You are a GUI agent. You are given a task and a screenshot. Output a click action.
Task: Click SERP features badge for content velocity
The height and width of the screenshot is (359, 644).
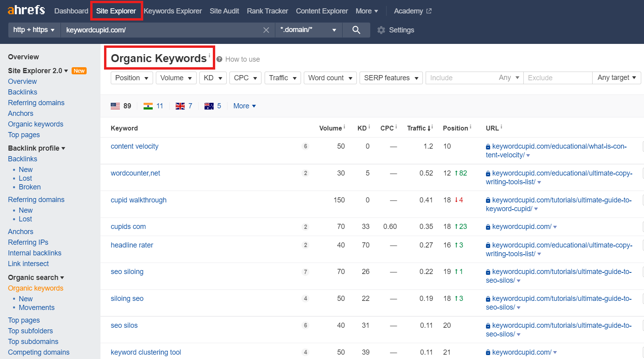click(x=305, y=146)
